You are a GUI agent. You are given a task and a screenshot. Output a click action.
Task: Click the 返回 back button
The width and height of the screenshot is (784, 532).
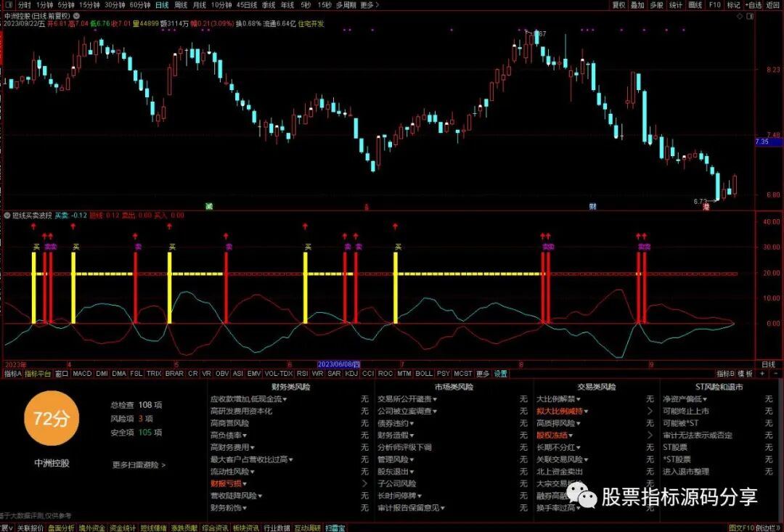click(773, 5)
